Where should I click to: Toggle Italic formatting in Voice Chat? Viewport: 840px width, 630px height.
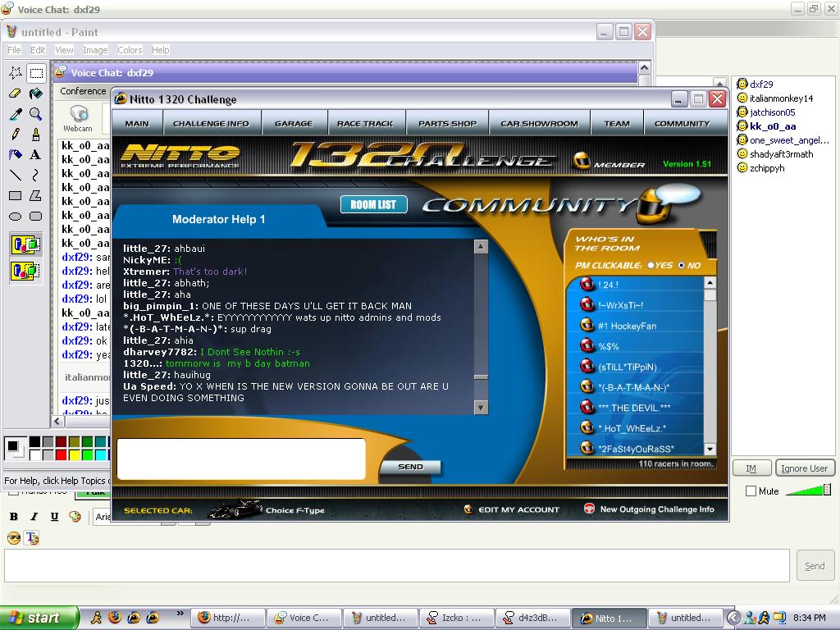(x=34, y=517)
